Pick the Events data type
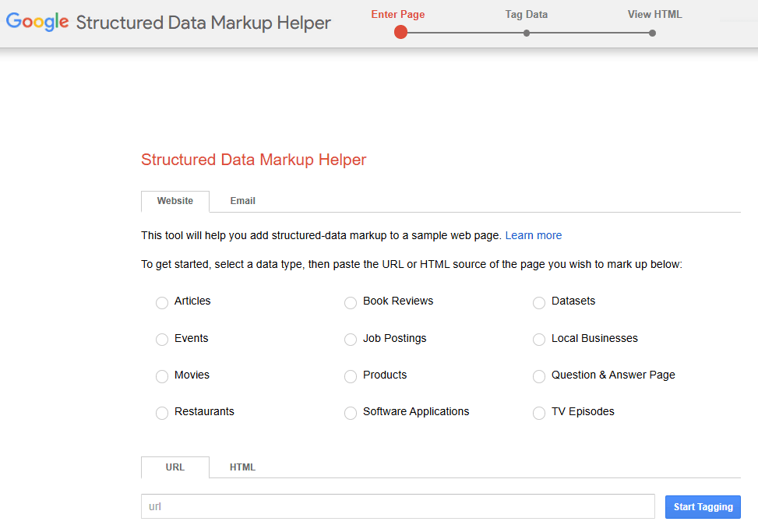The width and height of the screenshot is (758, 532). tap(162, 339)
